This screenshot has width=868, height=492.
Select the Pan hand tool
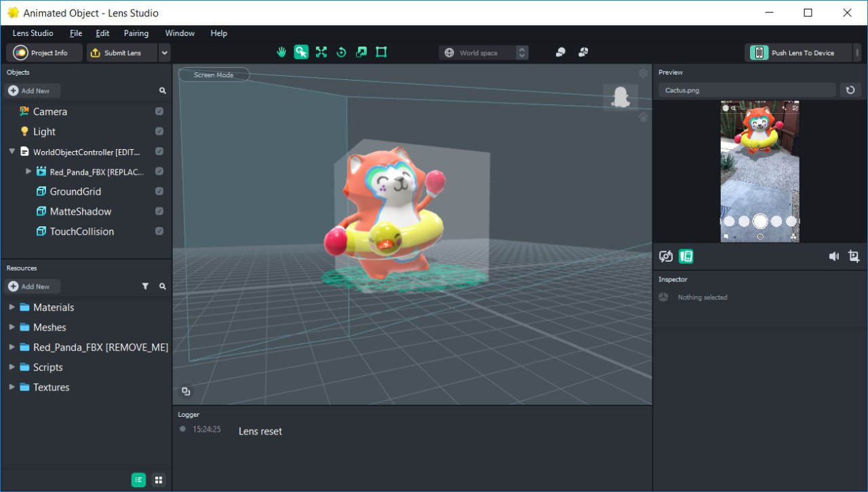tap(282, 52)
